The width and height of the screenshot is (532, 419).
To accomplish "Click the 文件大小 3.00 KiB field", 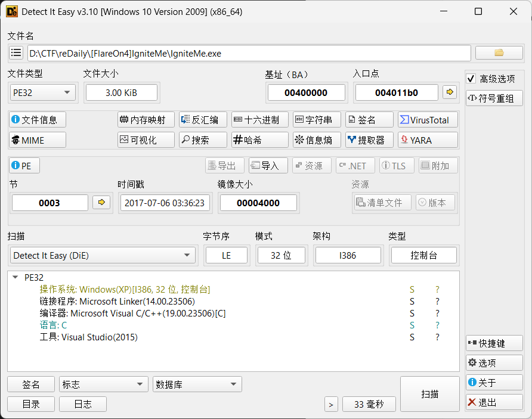I will coord(122,92).
